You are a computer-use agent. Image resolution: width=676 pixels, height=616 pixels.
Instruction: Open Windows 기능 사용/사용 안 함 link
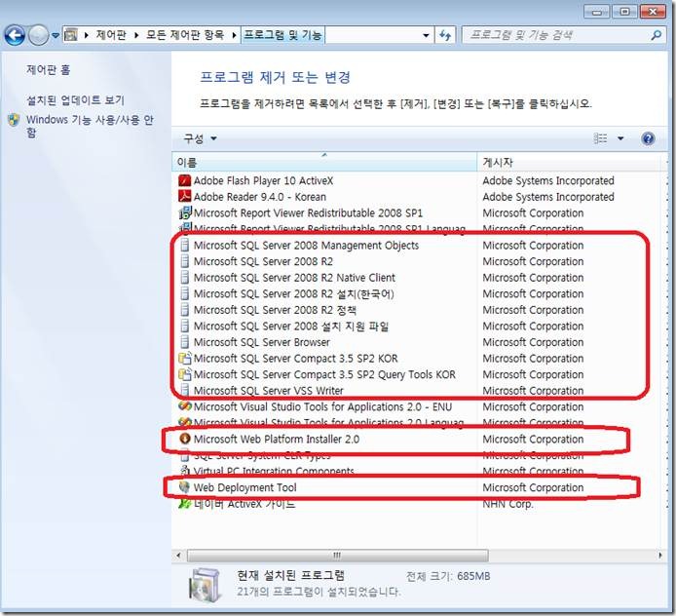(90, 126)
